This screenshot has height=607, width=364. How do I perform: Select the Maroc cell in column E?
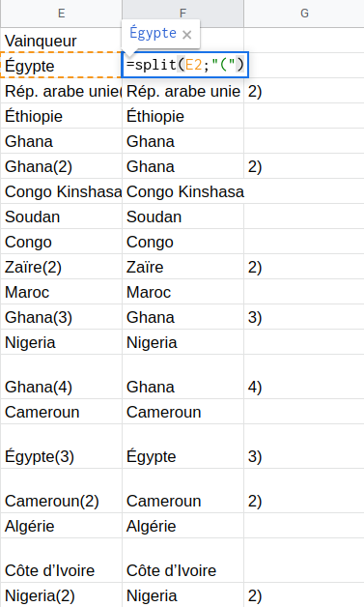coord(61,292)
